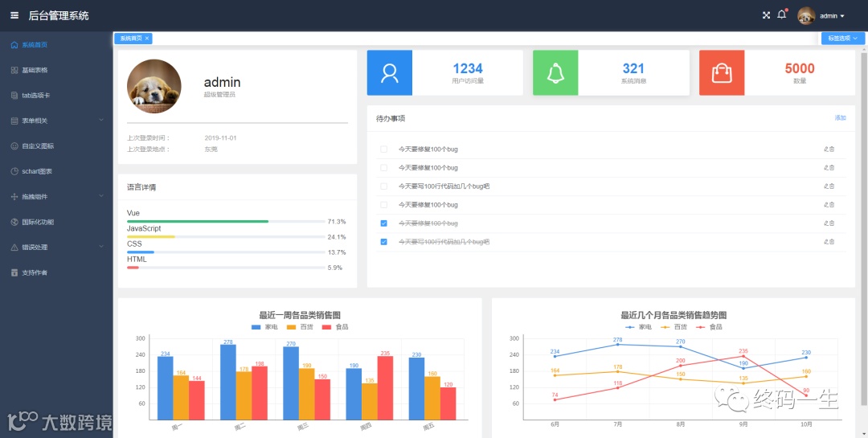Click the login location 东莞
The width and height of the screenshot is (868, 438).
(x=211, y=149)
